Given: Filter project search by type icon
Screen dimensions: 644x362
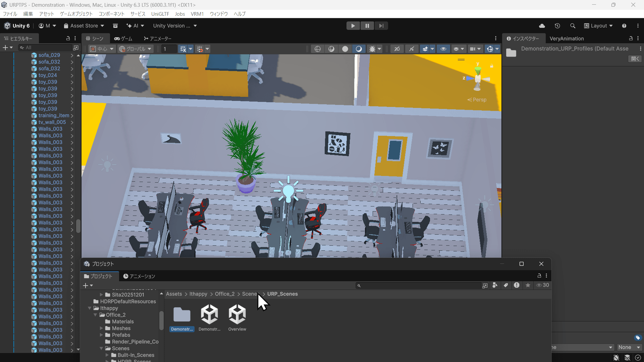Looking at the screenshot, I should coord(495,285).
